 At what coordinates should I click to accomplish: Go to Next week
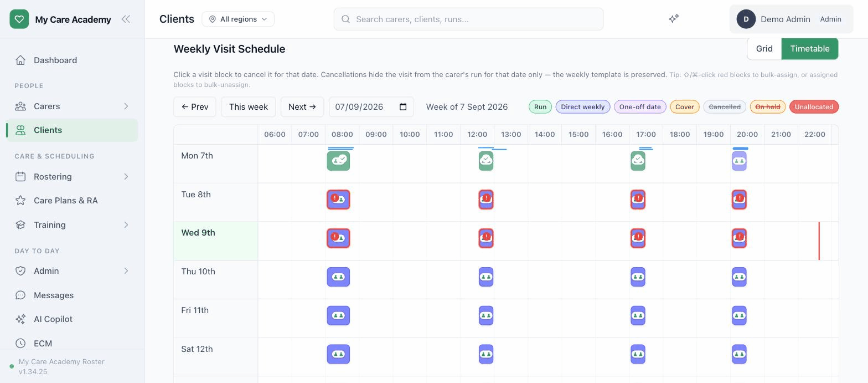click(302, 107)
